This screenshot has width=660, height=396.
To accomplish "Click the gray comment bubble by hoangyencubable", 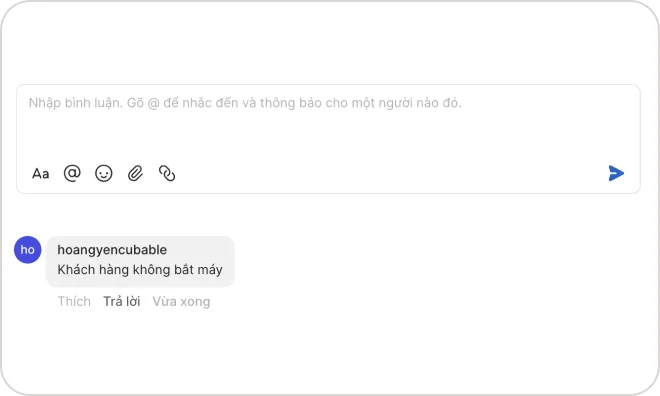I will [140, 261].
